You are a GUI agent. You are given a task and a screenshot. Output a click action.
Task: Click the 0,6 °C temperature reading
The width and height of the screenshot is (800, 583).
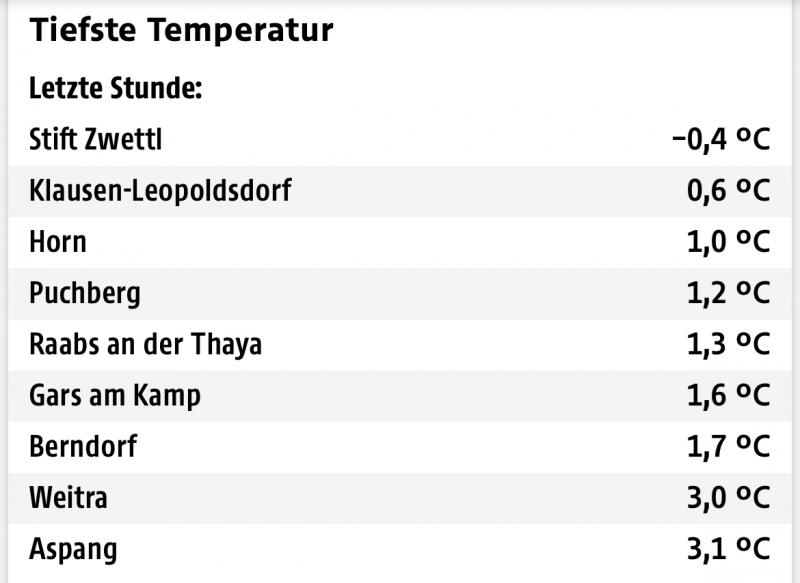[728, 190]
